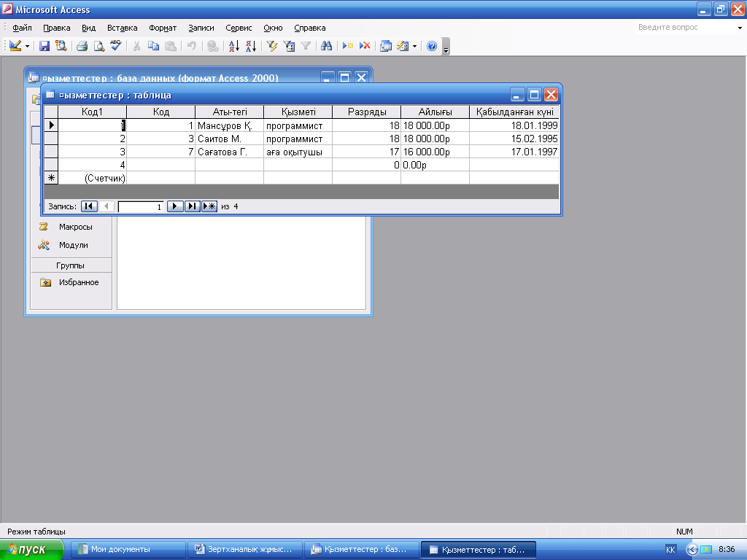Open Filter By Form icon
Viewport: 747px width, 560px height.
(289, 46)
